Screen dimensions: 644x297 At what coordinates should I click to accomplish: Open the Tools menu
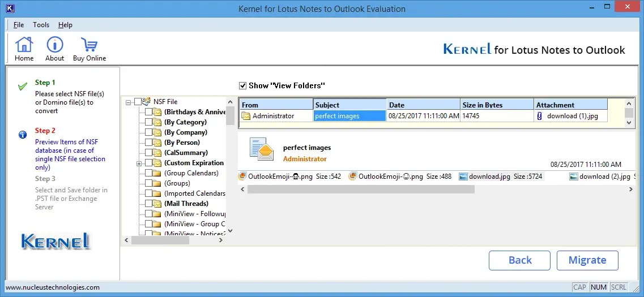(41, 25)
